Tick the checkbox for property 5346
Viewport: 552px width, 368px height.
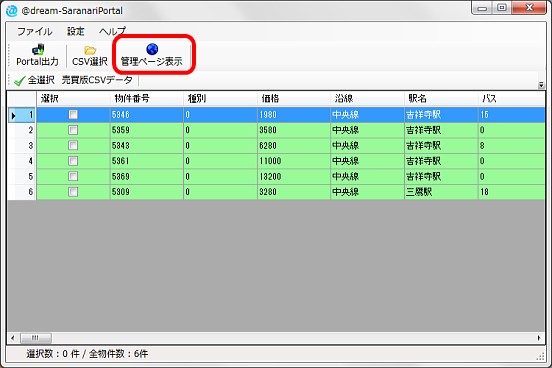click(73, 114)
